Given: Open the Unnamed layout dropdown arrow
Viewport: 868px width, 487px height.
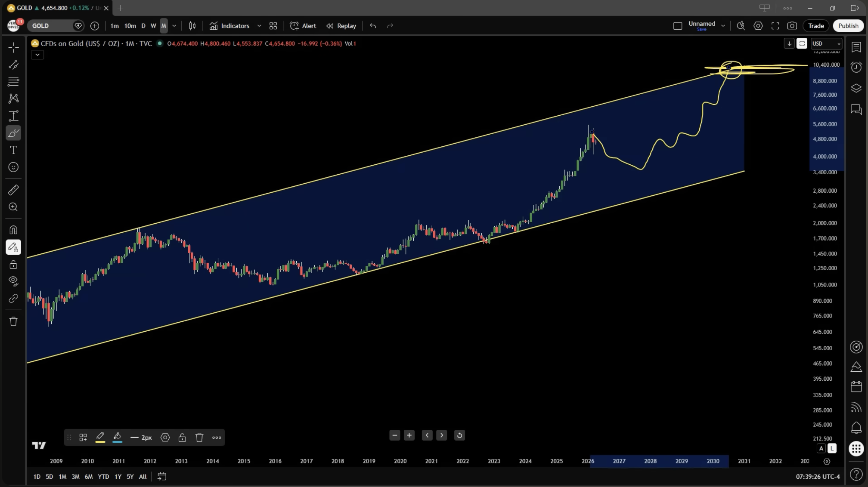Looking at the screenshot, I should coord(723,26).
